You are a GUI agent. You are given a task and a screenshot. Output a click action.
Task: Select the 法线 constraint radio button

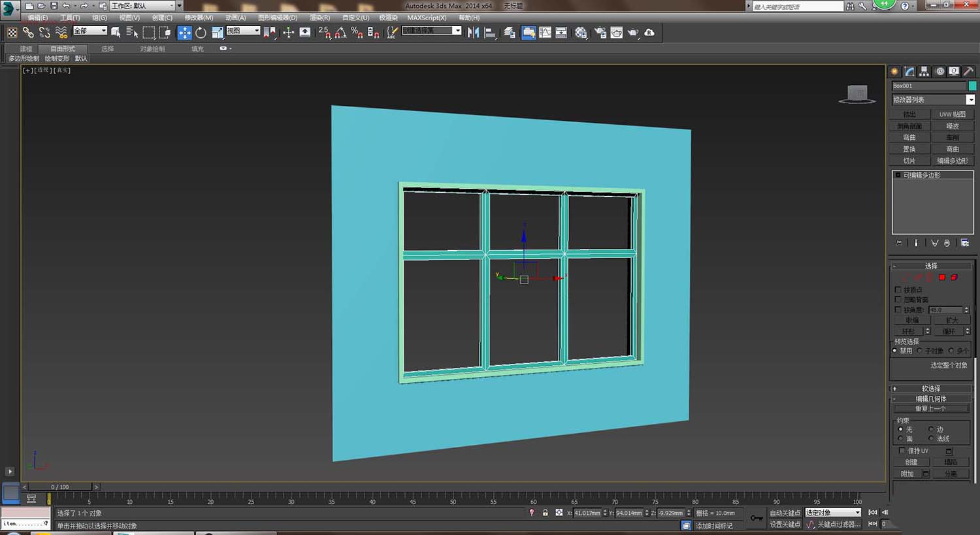932,438
